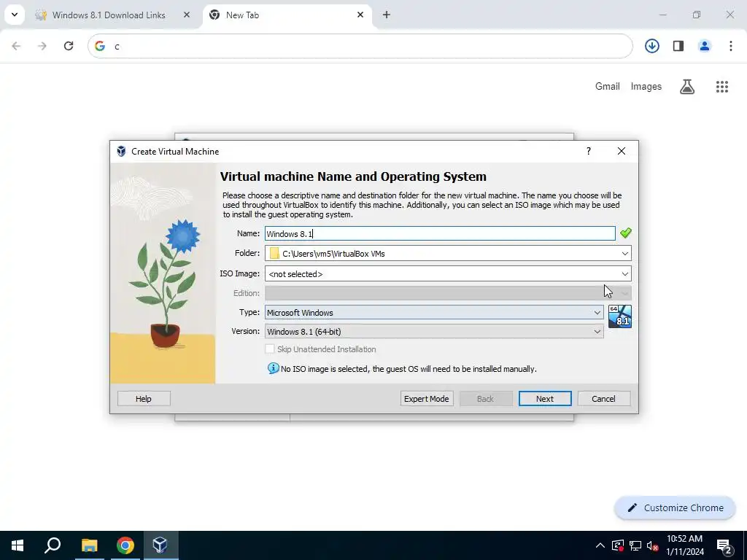This screenshot has height=560, width=747.
Task: Click the Chrome address bar
Action: [360, 46]
